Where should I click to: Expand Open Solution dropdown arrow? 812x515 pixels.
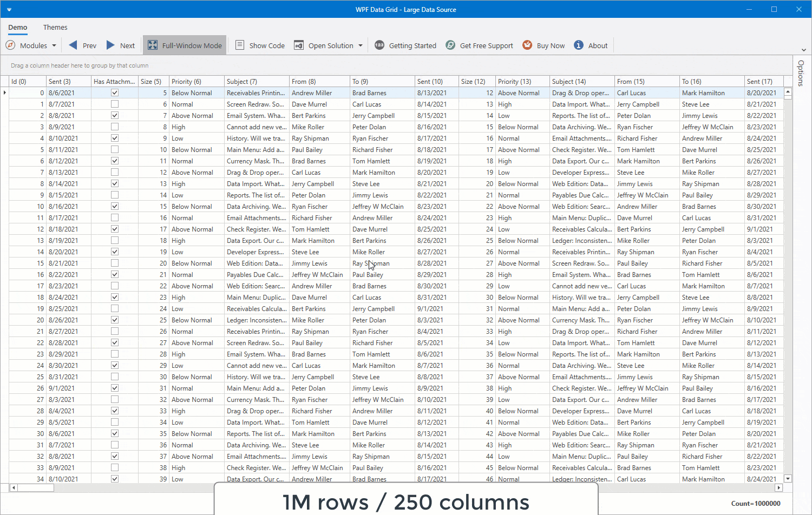point(361,46)
